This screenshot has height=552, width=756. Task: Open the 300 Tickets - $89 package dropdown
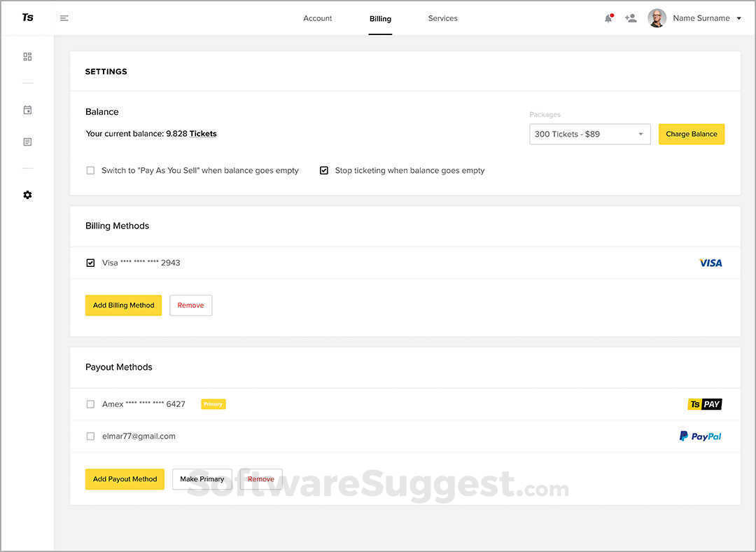point(589,134)
